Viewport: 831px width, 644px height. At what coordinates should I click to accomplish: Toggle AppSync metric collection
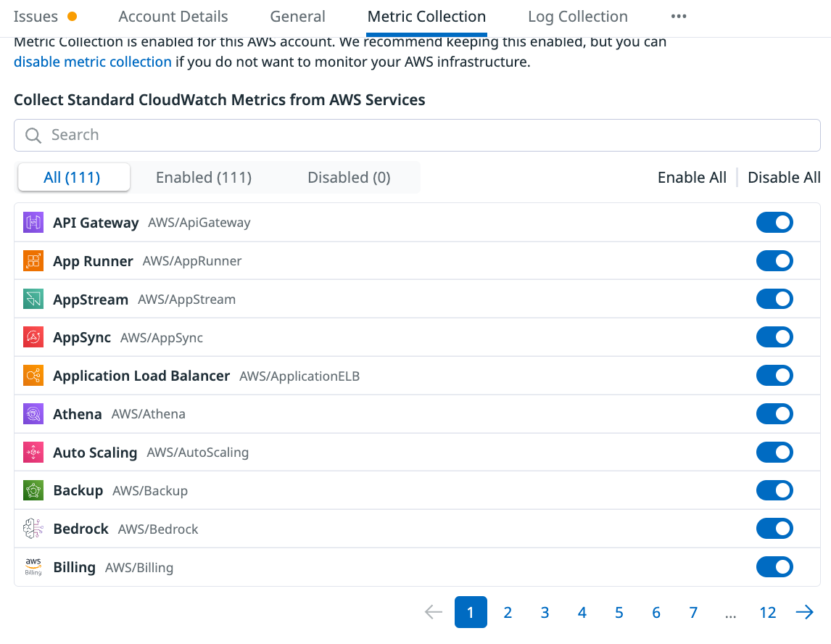[774, 337]
